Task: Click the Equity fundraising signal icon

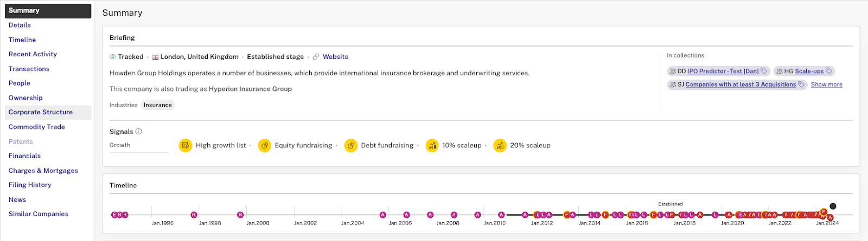Action: 265,145
